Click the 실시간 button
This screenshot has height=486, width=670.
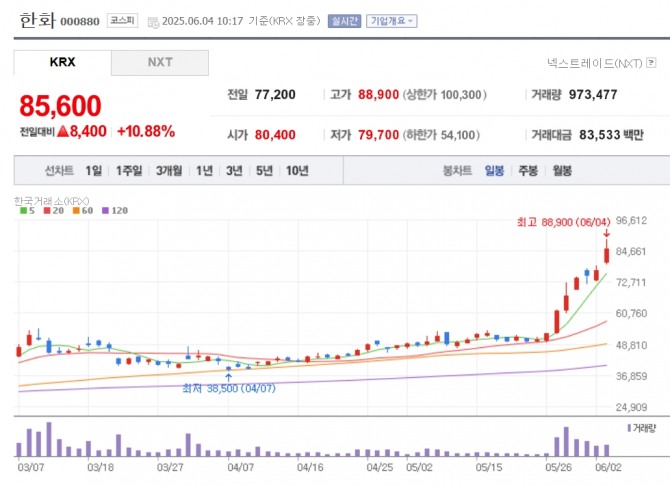coord(344,21)
